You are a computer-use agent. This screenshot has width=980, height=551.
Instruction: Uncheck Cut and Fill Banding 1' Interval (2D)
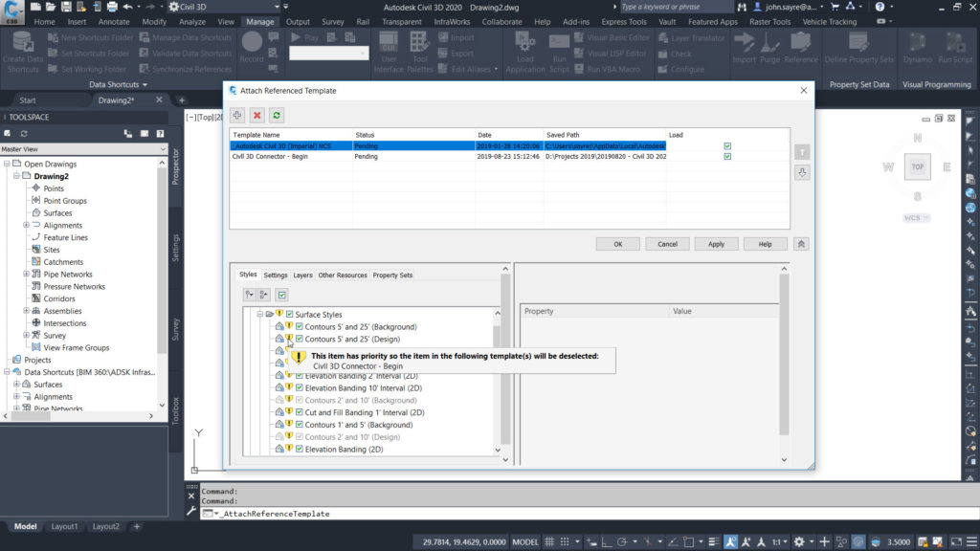[x=300, y=412]
